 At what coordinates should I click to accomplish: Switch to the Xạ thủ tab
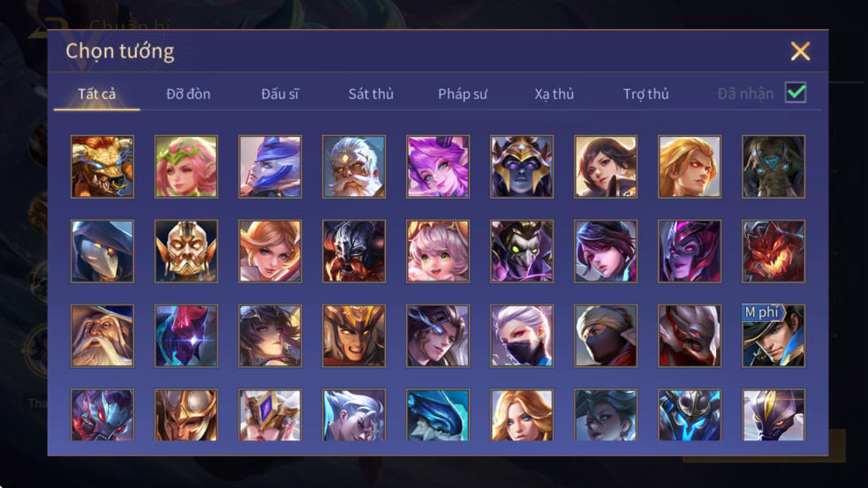555,94
